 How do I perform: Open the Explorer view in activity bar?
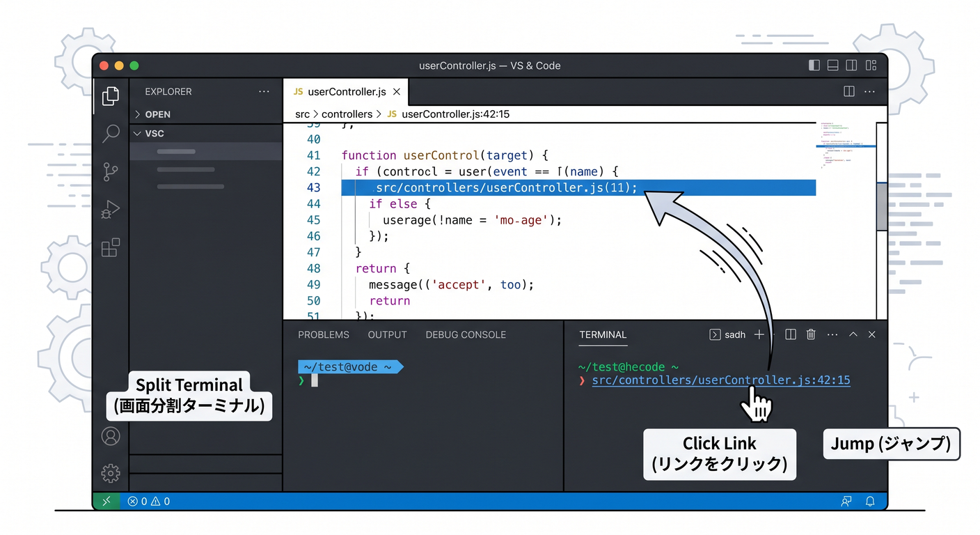pyautogui.click(x=111, y=96)
